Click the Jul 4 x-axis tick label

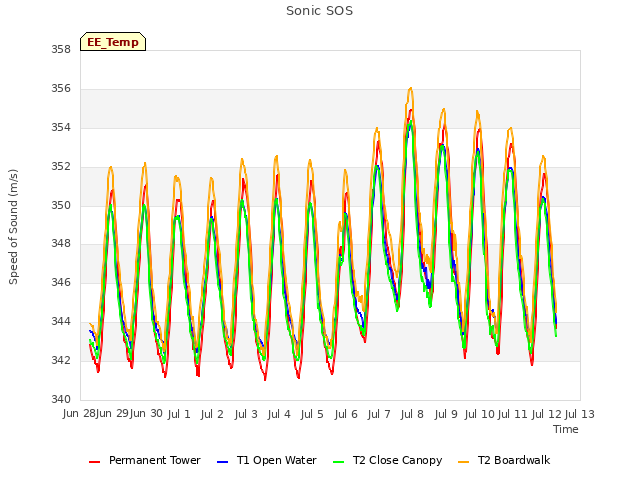point(279,414)
